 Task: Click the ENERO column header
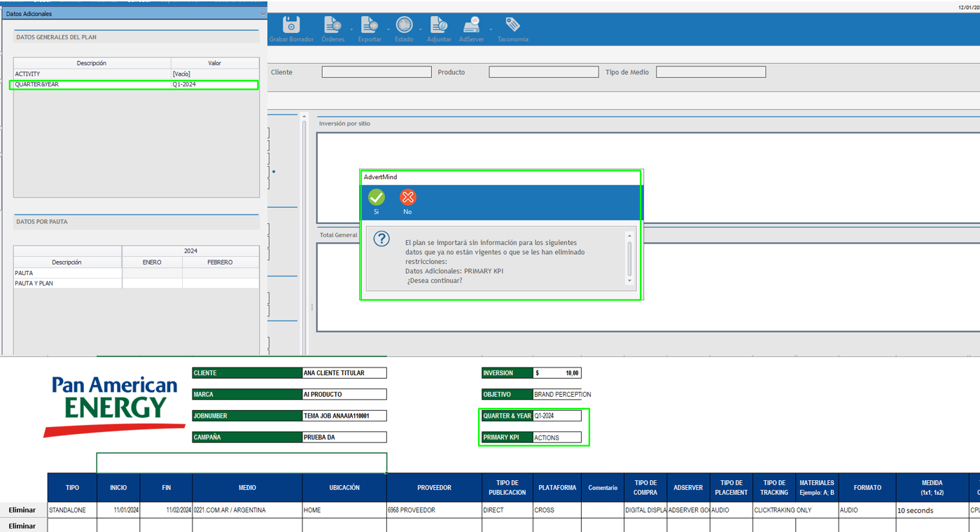152,262
